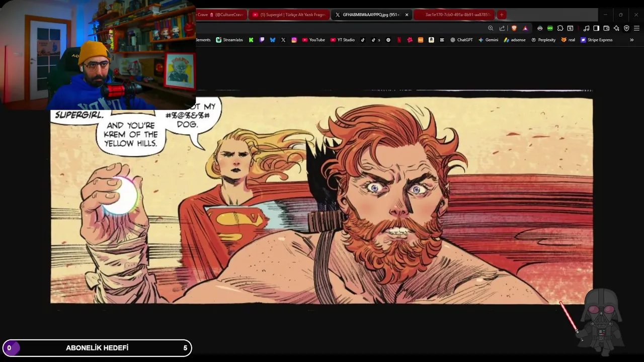644x362 pixels.
Task: Open the MetaMask fox bookmark labeled real
Action: point(568,40)
